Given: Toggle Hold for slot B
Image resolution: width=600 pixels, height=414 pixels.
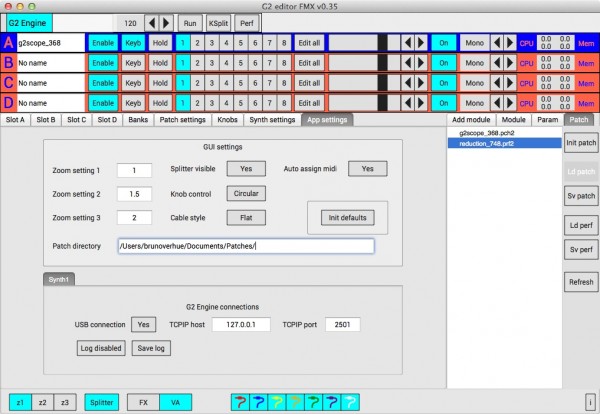Looking at the screenshot, I should coord(160,63).
